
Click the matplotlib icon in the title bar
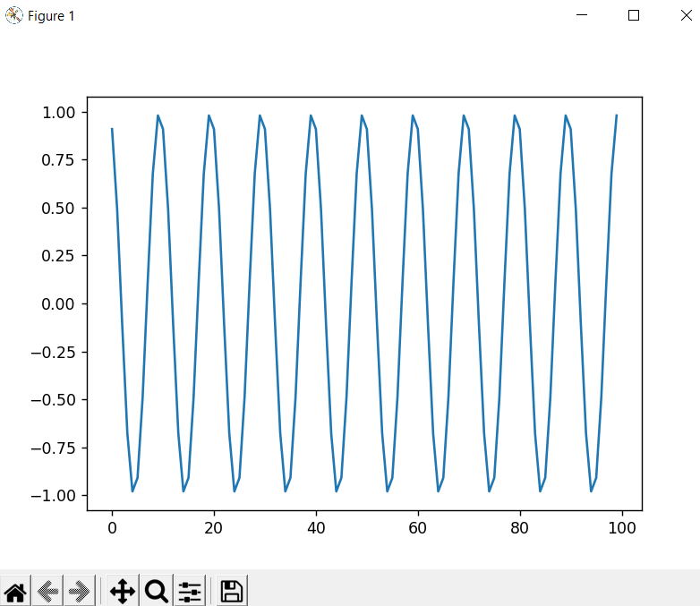[x=13, y=16]
